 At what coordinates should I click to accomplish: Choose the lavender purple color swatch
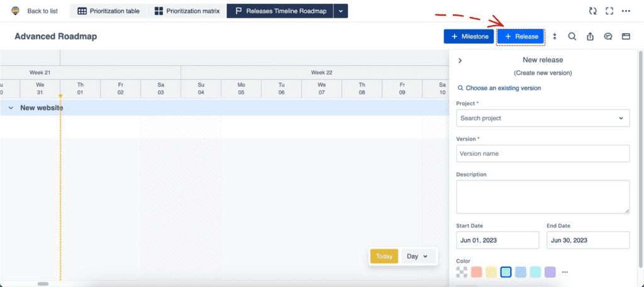(x=550, y=272)
